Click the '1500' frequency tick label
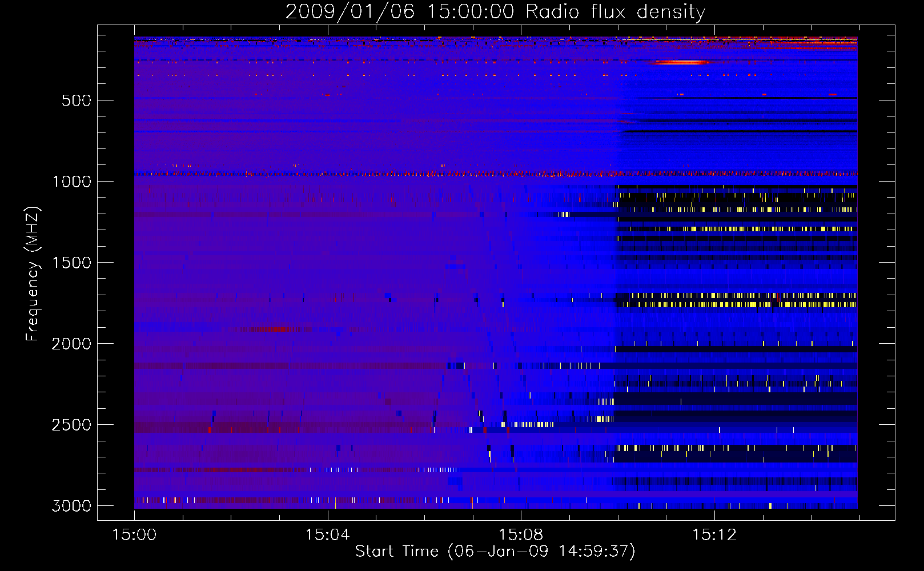The width and height of the screenshot is (924, 571). coord(71,263)
